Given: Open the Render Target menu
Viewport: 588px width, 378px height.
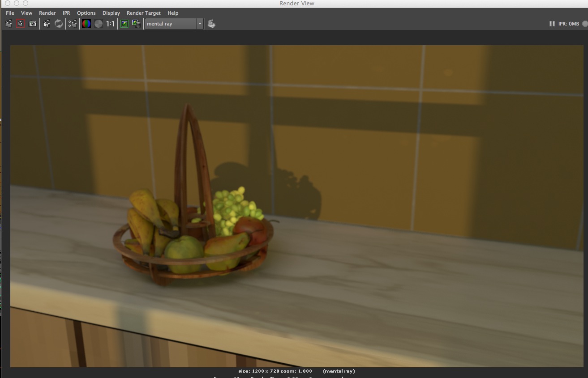Looking at the screenshot, I should tap(143, 13).
